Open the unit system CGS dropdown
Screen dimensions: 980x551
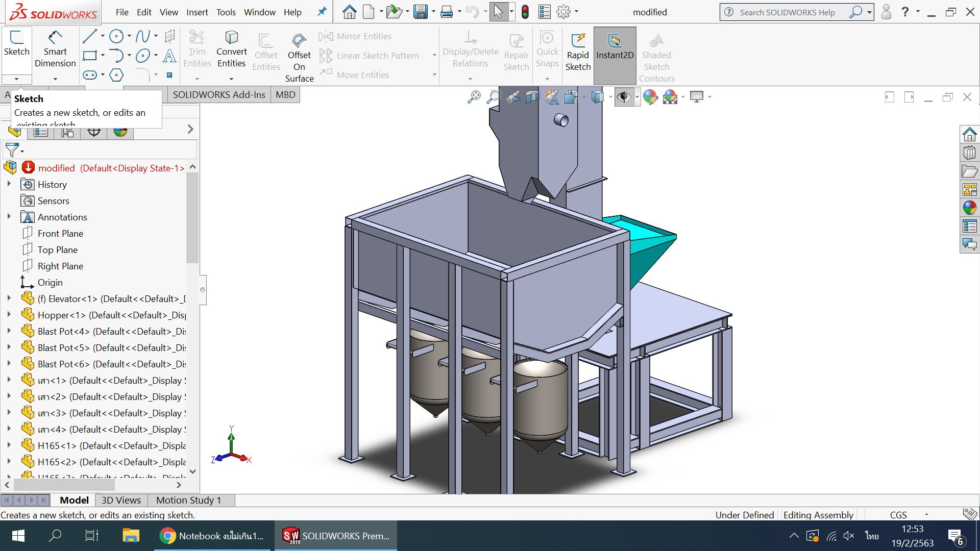[926, 515]
